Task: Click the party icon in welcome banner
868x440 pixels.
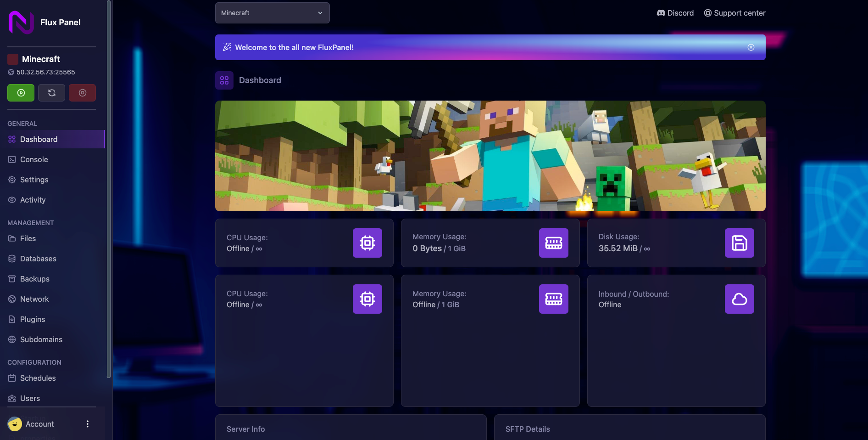Action: pos(227,47)
